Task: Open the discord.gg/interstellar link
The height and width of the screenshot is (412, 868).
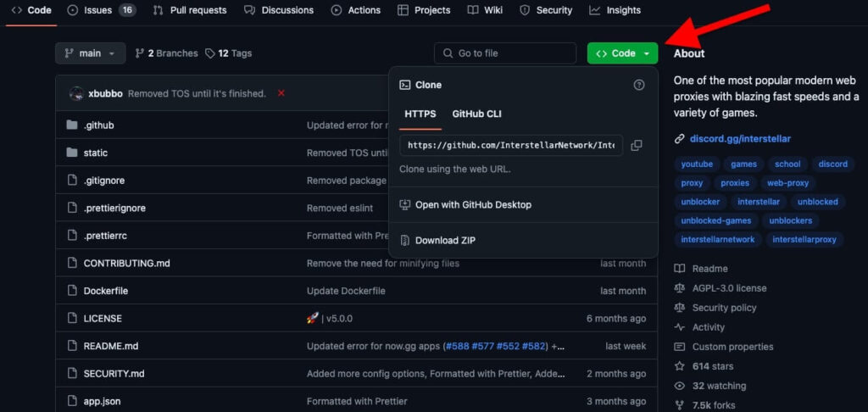Action: [740, 139]
